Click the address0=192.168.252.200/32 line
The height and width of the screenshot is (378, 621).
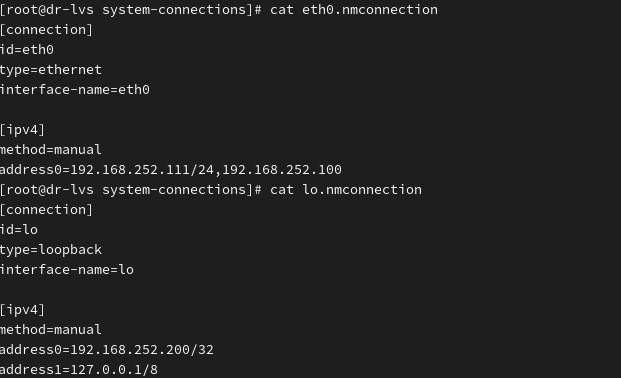point(107,350)
